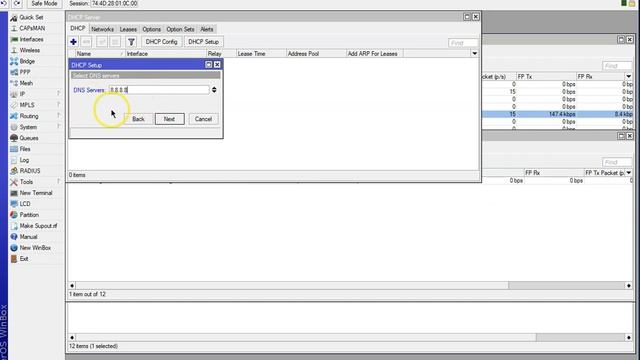The width and height of the screenshot is (640, 360).
Task: Expand the MPLS submenu
Action: point(27,105)
